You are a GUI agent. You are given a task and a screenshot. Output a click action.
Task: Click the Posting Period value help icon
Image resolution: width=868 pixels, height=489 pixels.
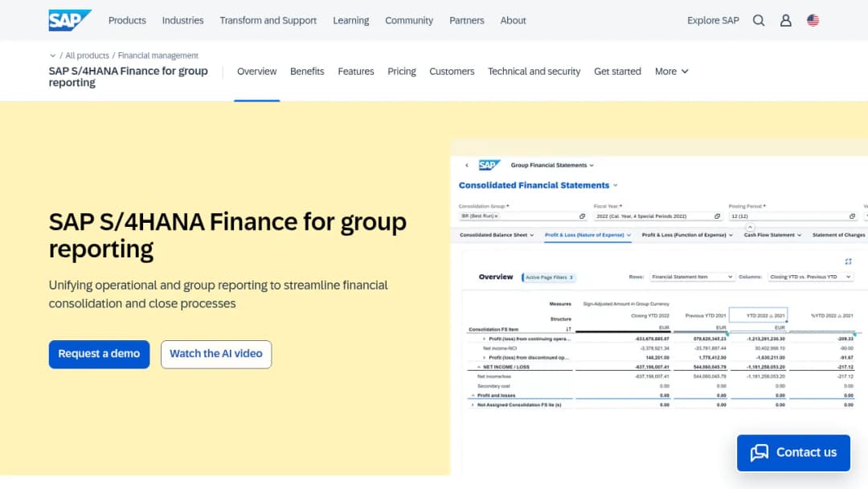pos(852,216)
